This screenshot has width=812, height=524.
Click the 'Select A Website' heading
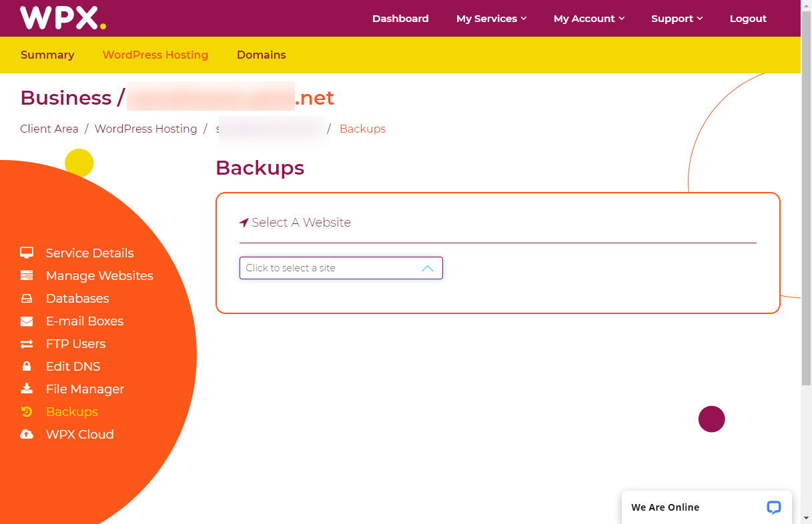point(301,222)
